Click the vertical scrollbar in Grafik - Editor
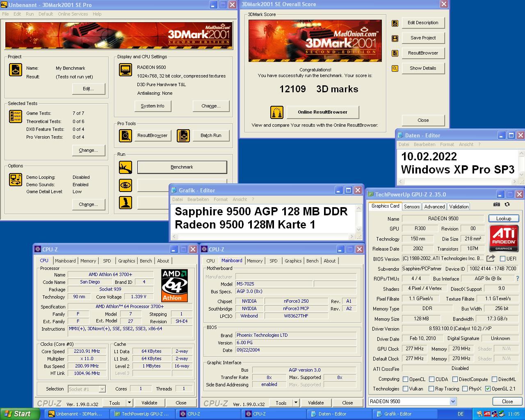The height and width of the screenshot is (420, 525). coord(359,219)
